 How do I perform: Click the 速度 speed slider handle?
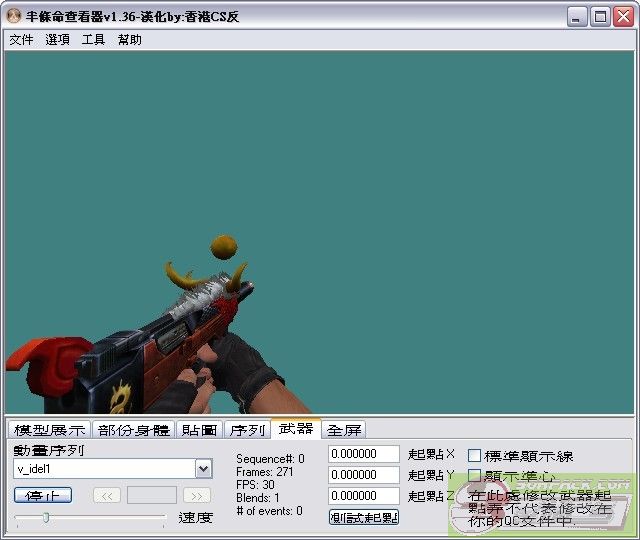tap(45, 517)
